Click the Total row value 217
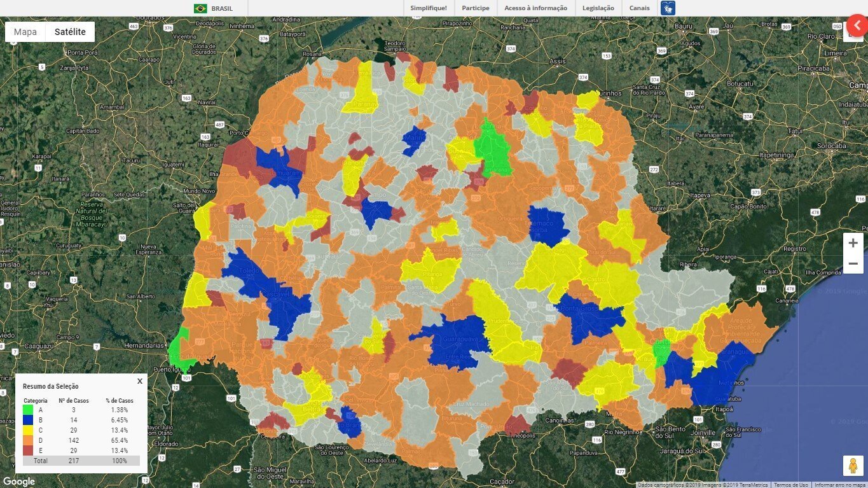 (x=74, y=461)
